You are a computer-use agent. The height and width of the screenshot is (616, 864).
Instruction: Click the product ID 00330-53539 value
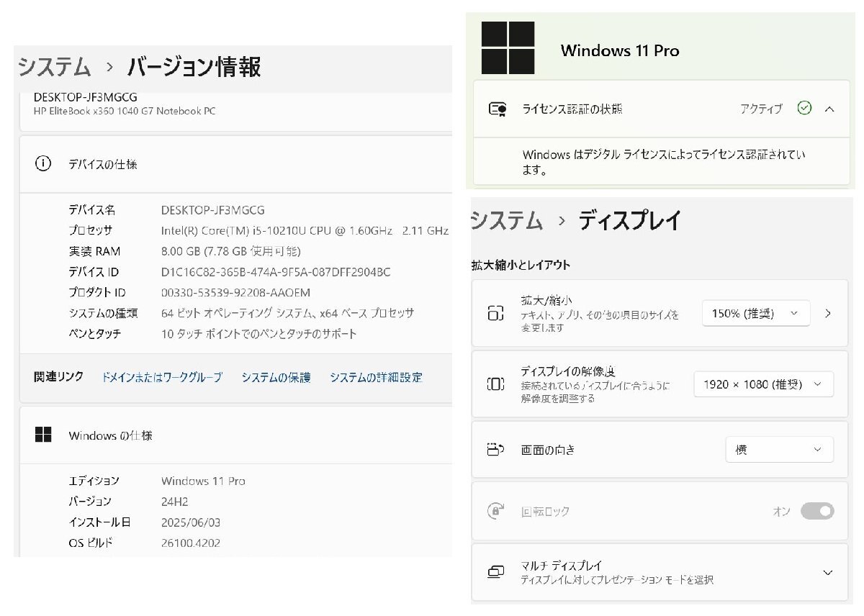[235, 293]
